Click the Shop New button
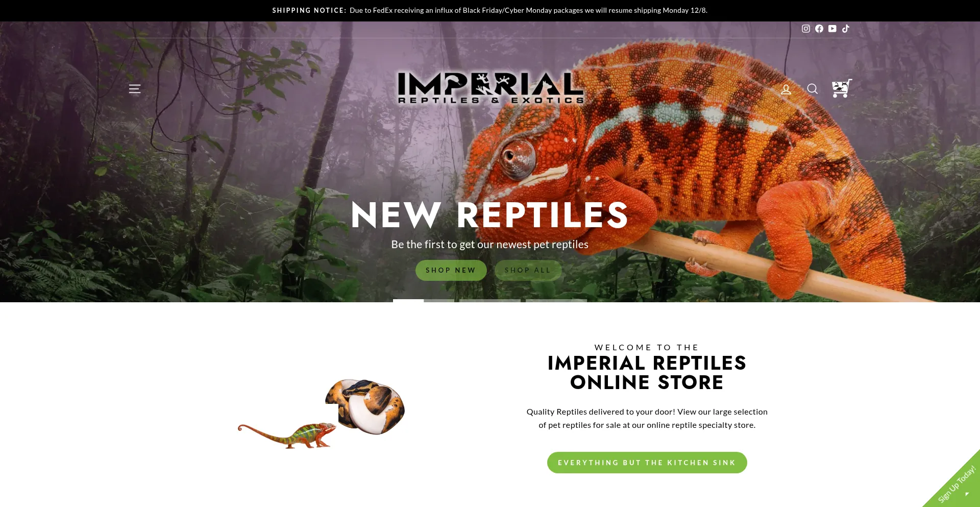Viewport: 980px width, 507px height. [x=451, y=270]
